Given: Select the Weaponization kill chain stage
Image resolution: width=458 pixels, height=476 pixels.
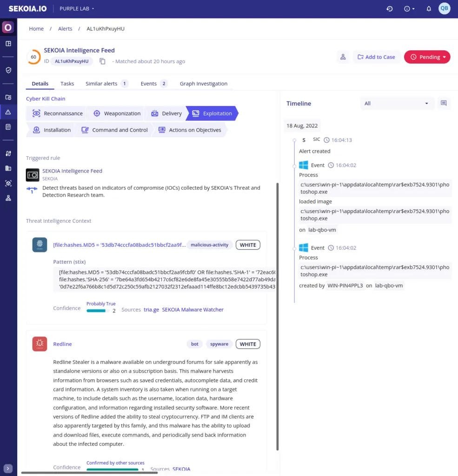Looking at the screenshot, I should (117, 113).
